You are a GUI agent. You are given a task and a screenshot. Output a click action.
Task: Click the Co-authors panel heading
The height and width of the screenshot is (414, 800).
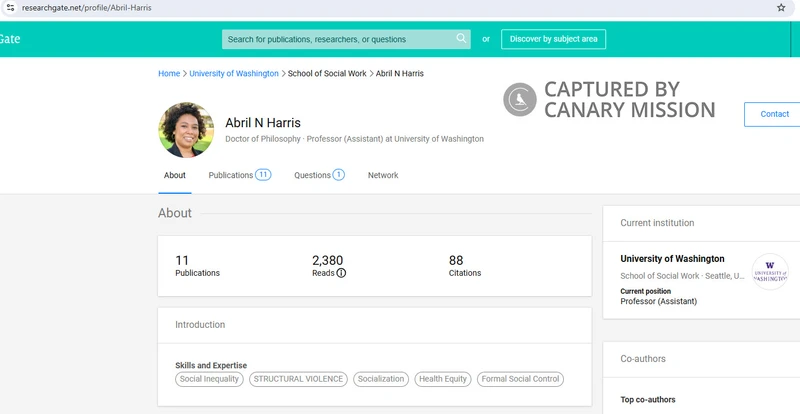[x=643, y=359]
